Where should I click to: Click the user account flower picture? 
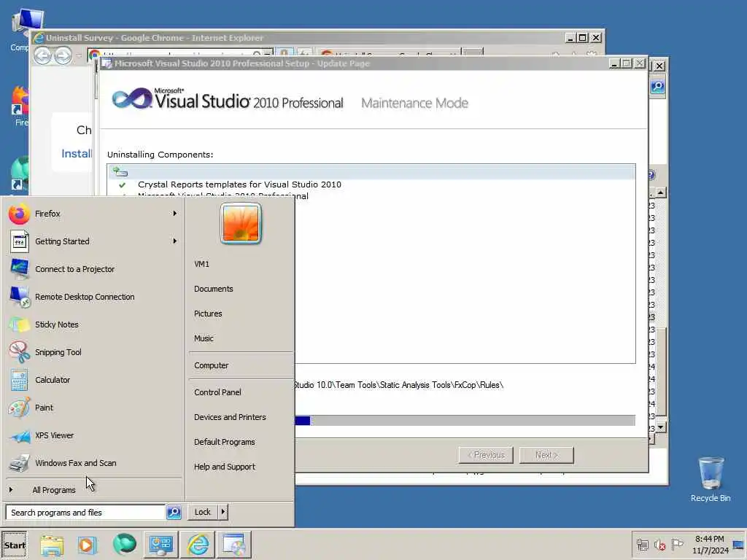tap(241, 223)
